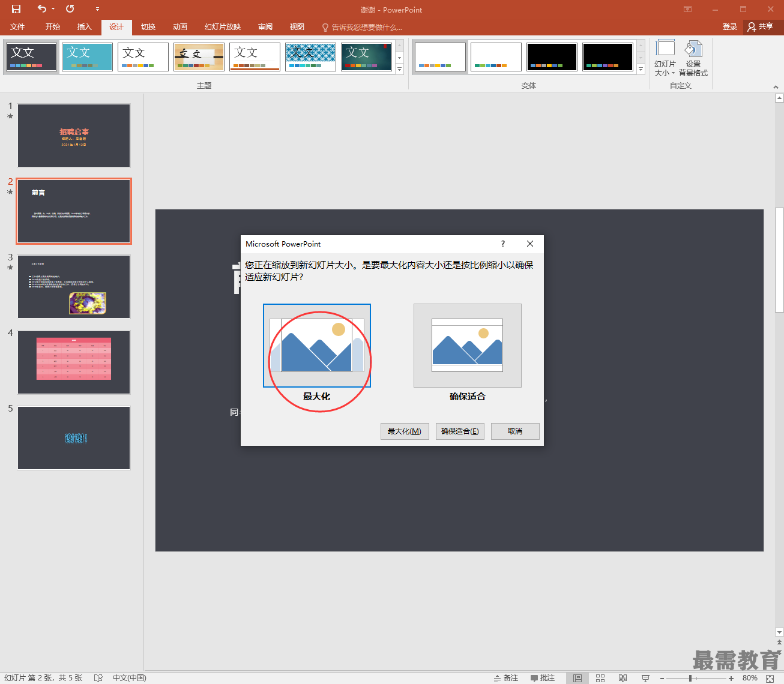
Task: Click the 设置背景格式 icon
Action: tap(693, 58)
